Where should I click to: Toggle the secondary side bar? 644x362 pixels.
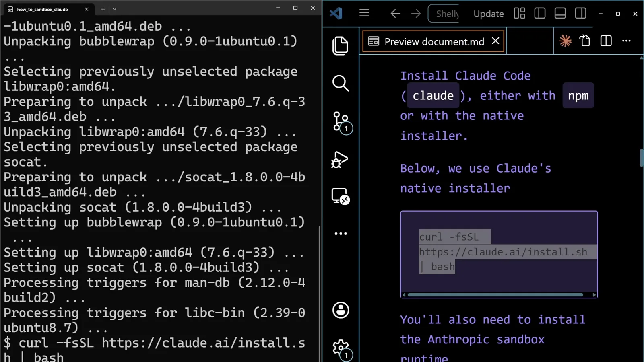pos(581,14)
